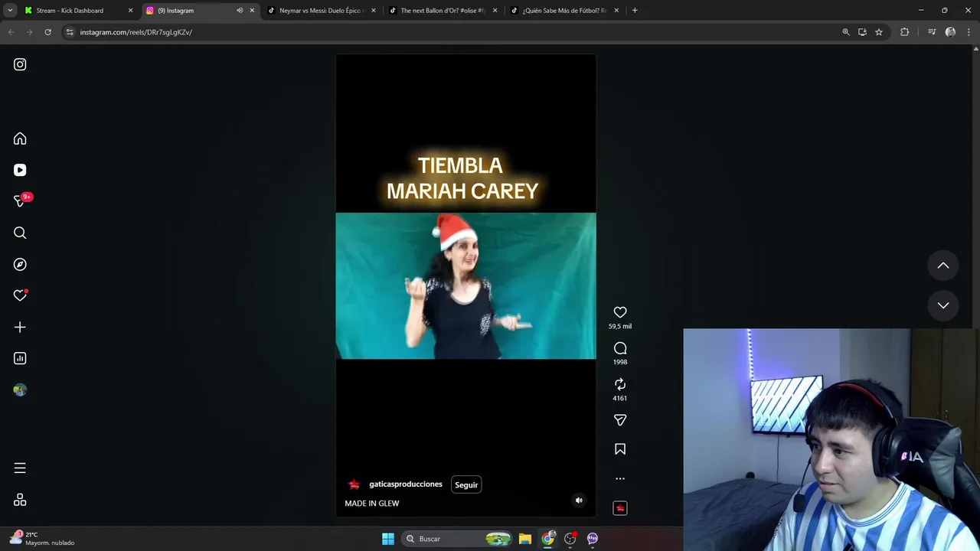Viewport: 980px width, 551px height.
Task: Open weather widget showing 21°C
Action: pyautogui.click(x=43, y=539)
